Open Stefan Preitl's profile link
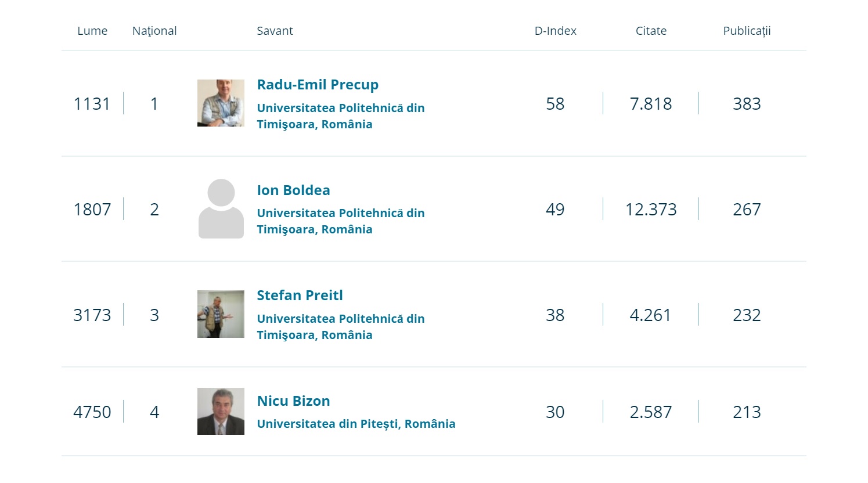This screenshot has width=868, height=483. pyautogui.click(x=300, y=295)
